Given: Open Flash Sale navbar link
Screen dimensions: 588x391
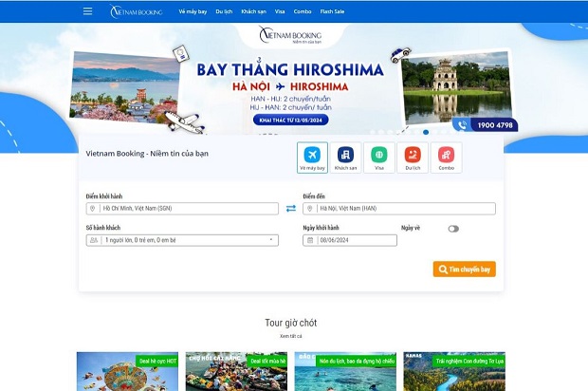Looking at the screenshot, I should pos(332,11).
